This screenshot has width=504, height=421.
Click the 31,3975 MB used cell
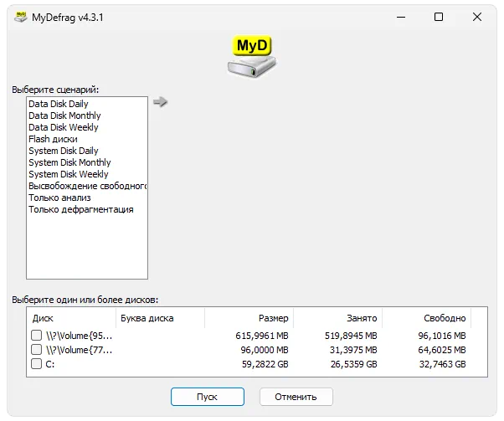pyautogui.click(x=353, y=350)
